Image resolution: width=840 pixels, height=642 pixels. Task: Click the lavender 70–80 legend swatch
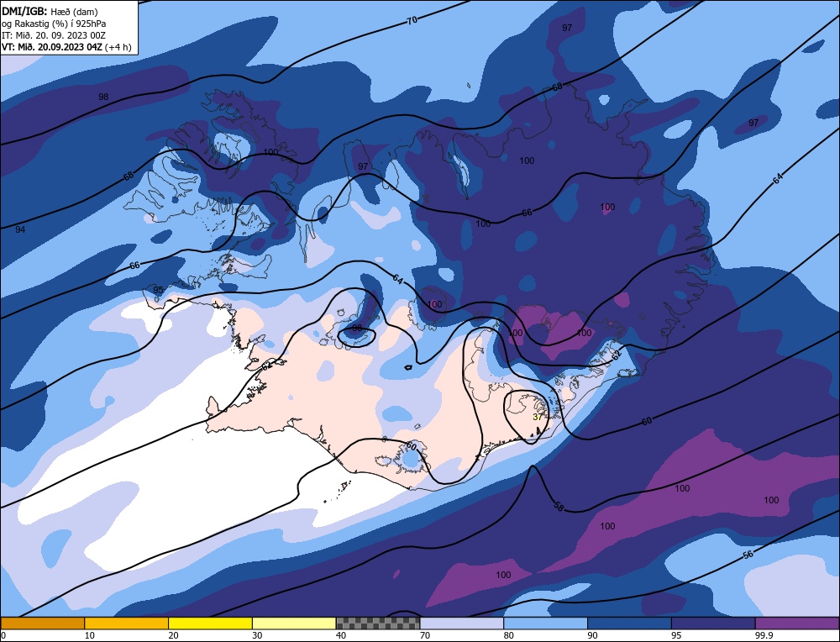pyautogui.click(x=462, y=623)
